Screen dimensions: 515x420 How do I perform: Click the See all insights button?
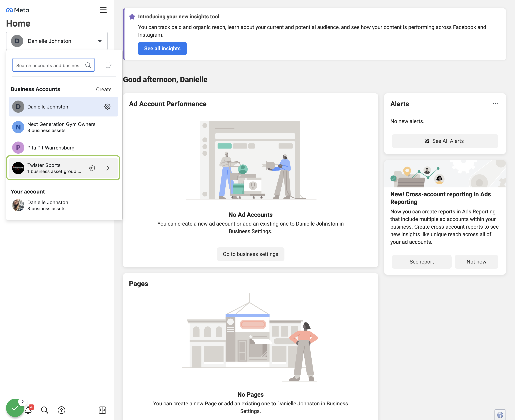162,49
